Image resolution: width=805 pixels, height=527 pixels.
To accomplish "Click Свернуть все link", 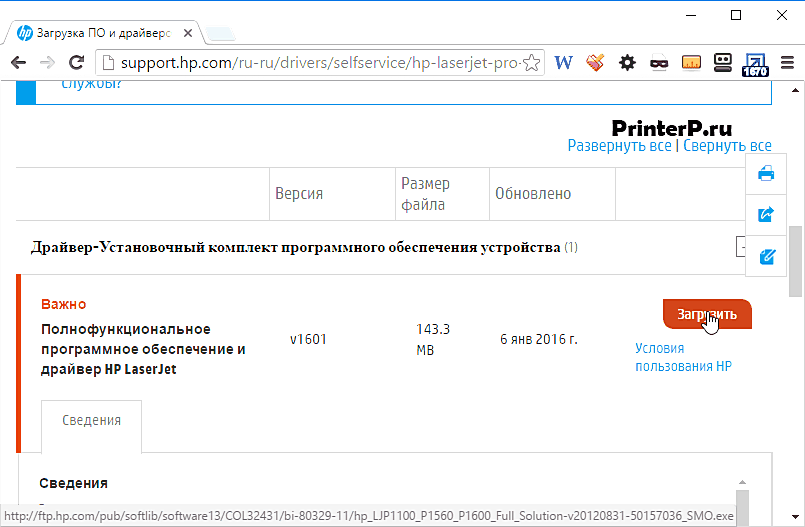I will click(727, 146).
